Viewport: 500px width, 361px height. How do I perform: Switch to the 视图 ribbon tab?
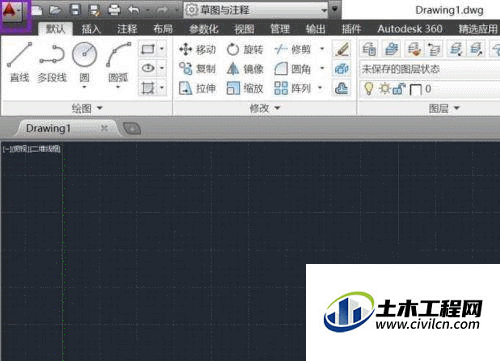[244, 29]
